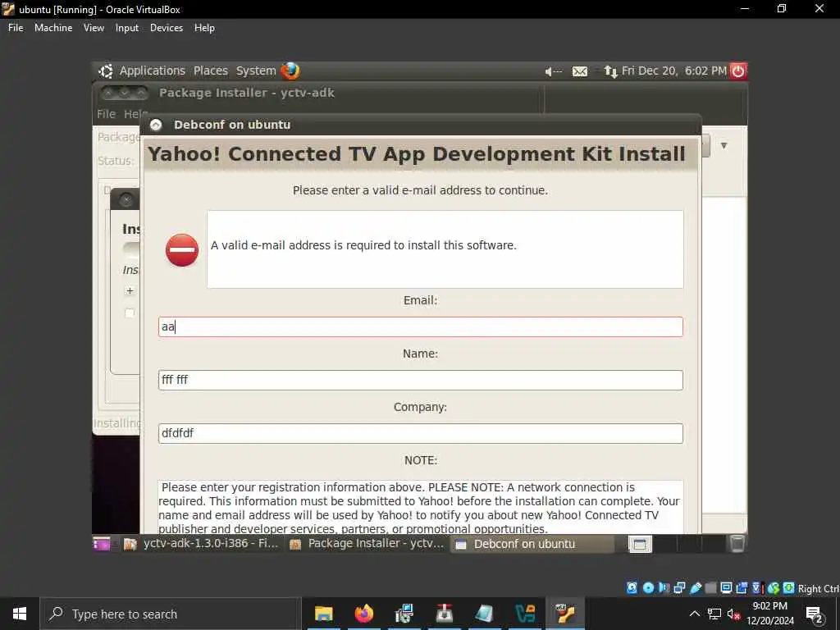Viewport: 840px width, 630px height.
Task: Click the dropdown arrow in Package Installer window
Action: (x=724, y=146)
